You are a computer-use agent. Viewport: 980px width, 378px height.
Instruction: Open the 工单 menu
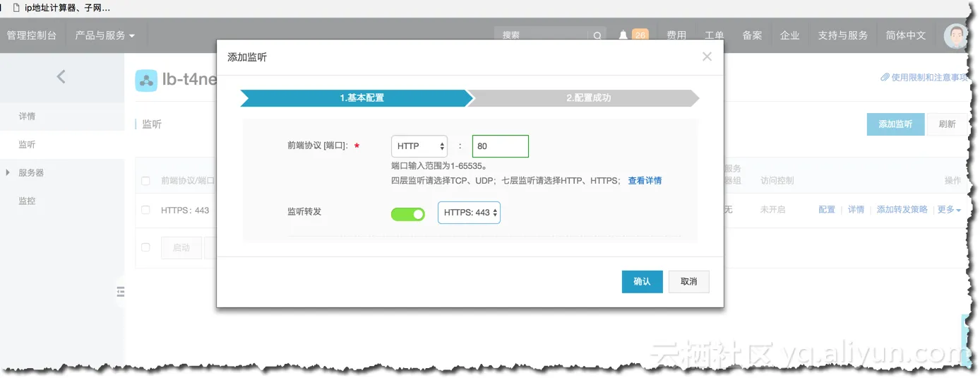point(715,35)
